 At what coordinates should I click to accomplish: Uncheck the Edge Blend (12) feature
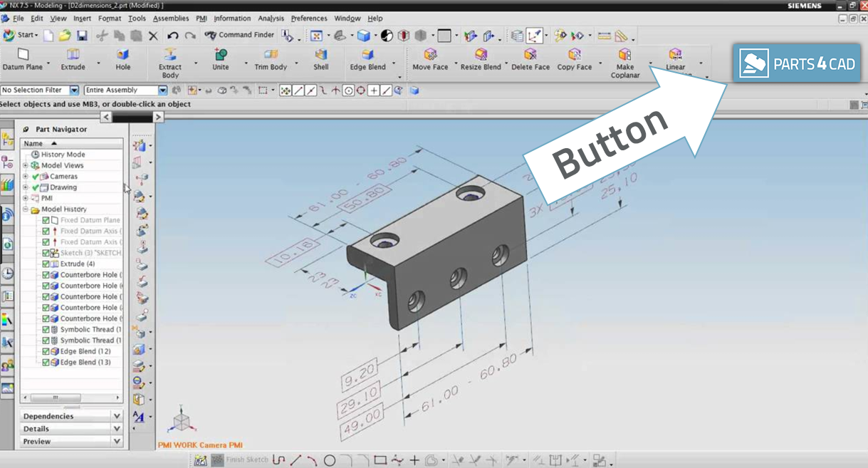46,352
